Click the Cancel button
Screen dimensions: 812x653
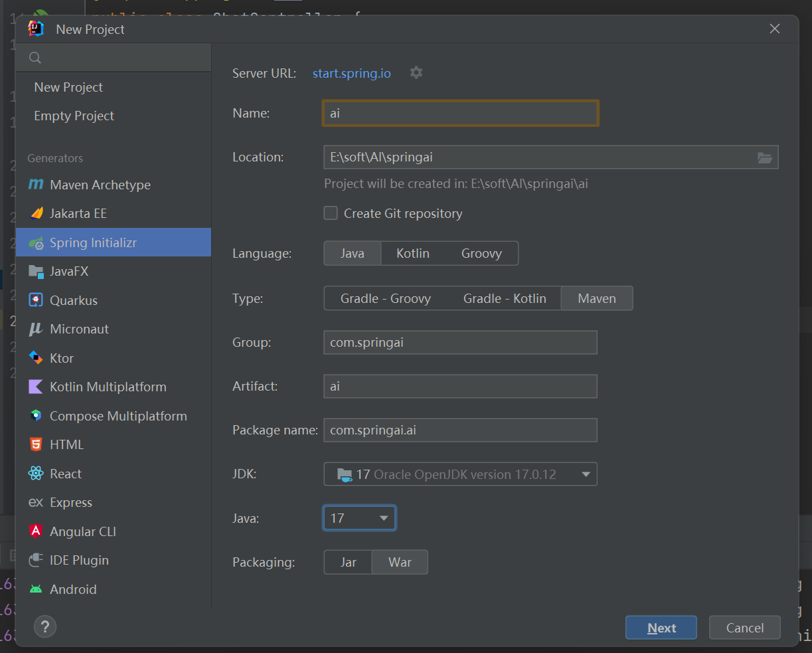[745, 628]
